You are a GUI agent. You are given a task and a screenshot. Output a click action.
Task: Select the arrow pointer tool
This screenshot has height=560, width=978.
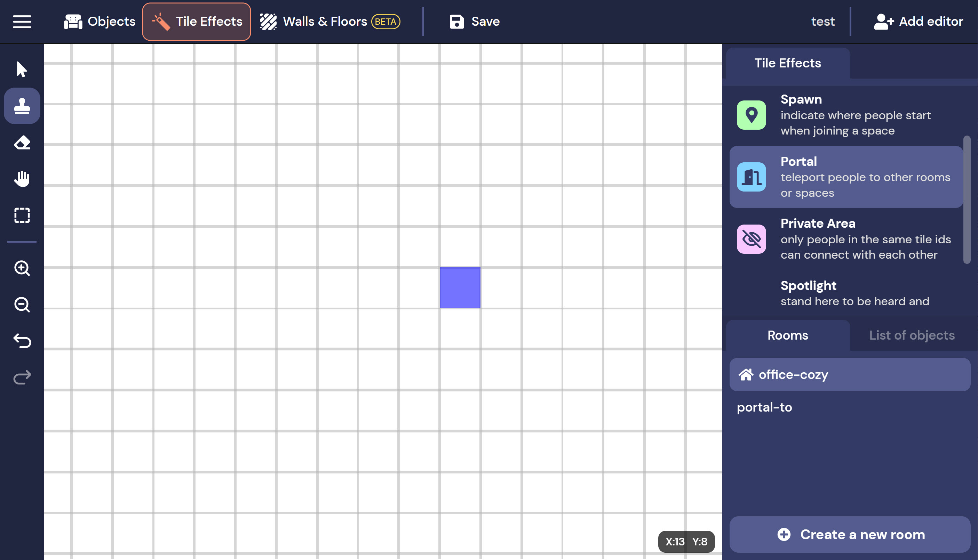pos(22,70)
